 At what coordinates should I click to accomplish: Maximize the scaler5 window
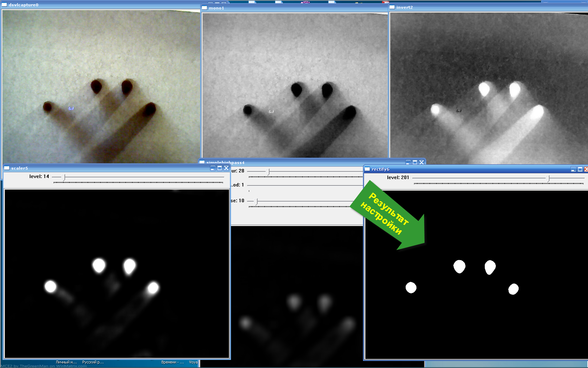pos(219,168)
